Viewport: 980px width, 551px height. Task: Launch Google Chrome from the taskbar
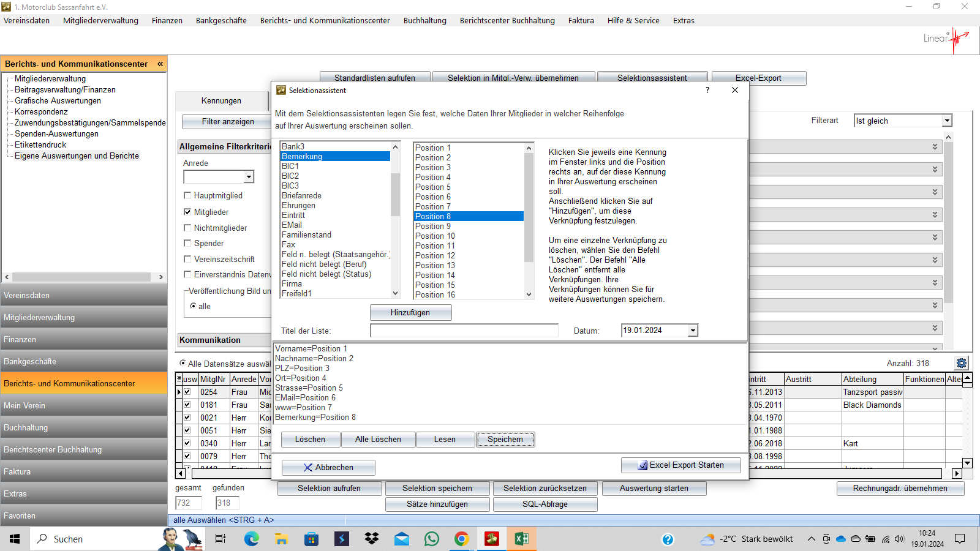[461, 539]
